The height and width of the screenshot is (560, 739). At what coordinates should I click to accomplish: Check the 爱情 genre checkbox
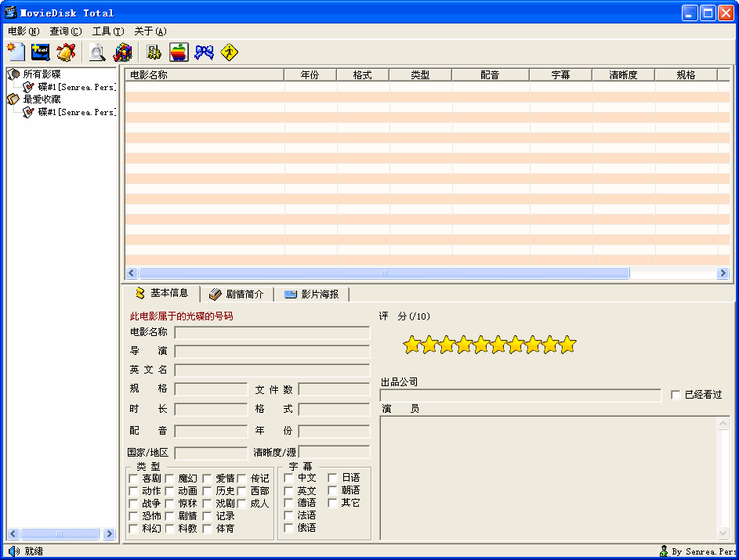click(207, 479)
